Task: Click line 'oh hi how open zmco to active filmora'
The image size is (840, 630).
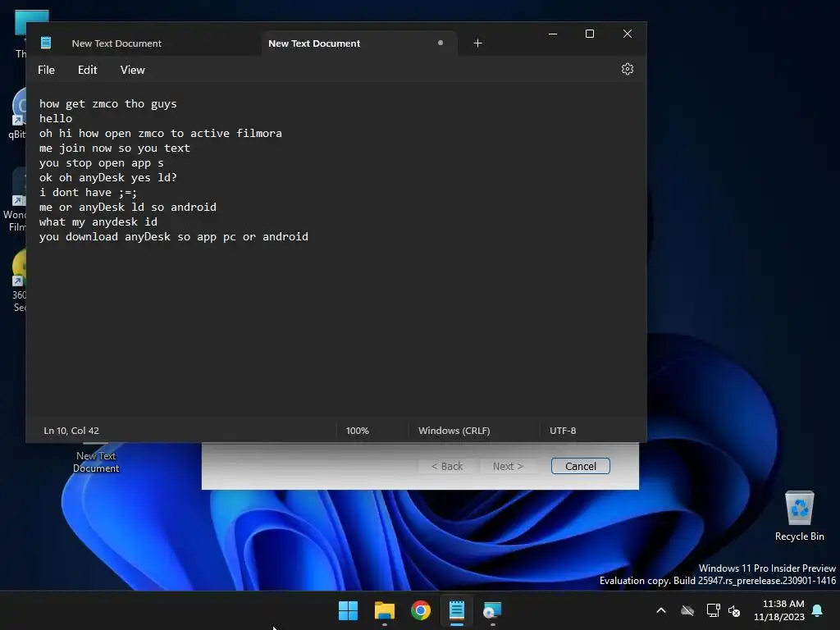Action: tap(160, 134)
